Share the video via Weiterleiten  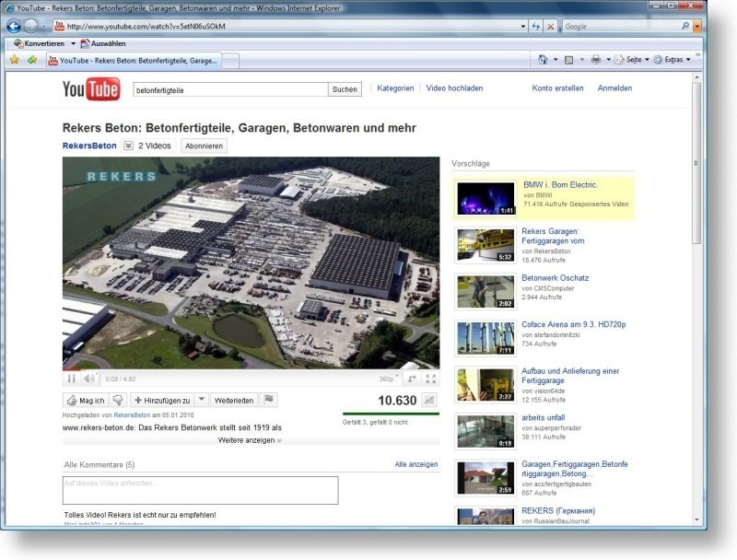[x=234, y=401]
